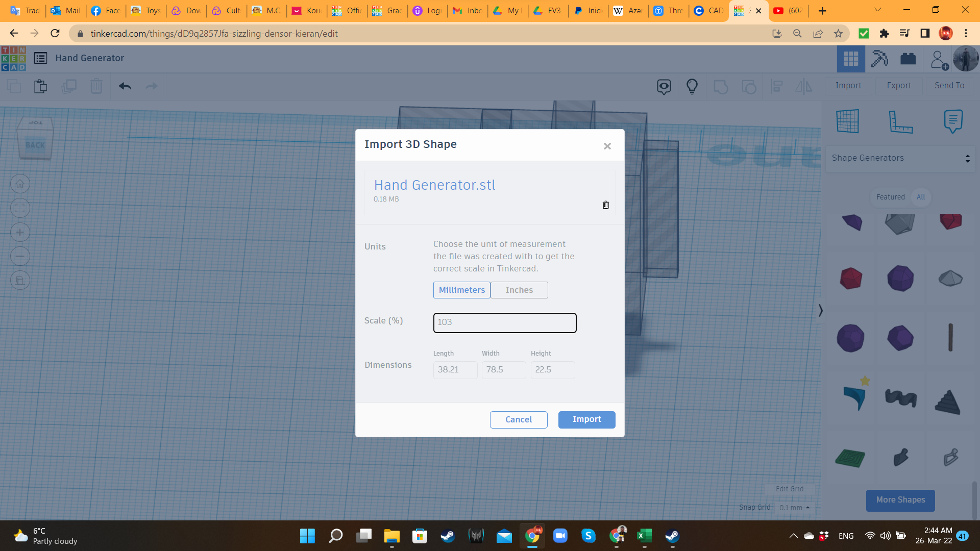
Task: Switch to the All shape generators tab
Action: [920, 197]
